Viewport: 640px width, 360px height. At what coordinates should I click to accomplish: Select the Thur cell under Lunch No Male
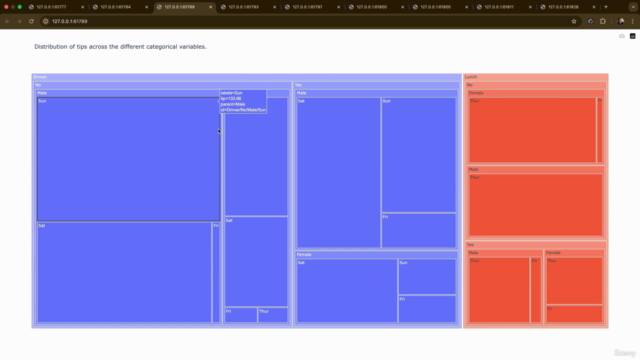[x=536, y=205]
